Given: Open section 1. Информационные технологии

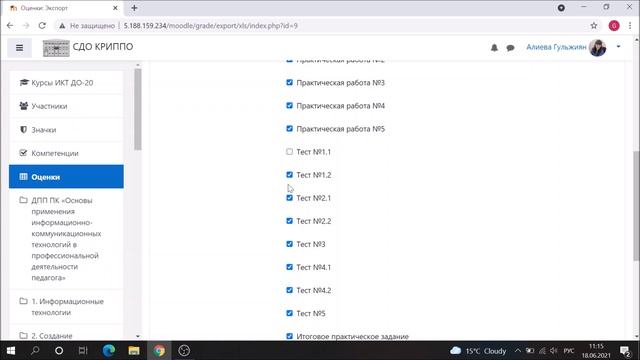Looking at the screenshot, I should [x=66, y=307].
